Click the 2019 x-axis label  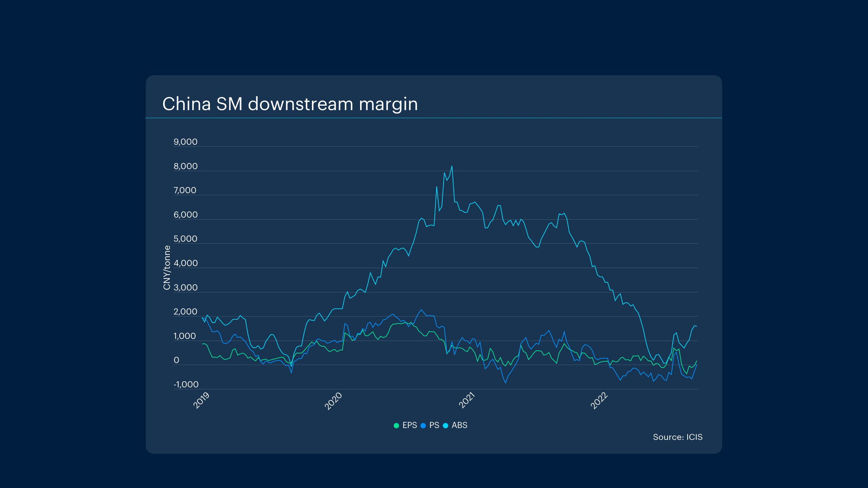point(201,401)
